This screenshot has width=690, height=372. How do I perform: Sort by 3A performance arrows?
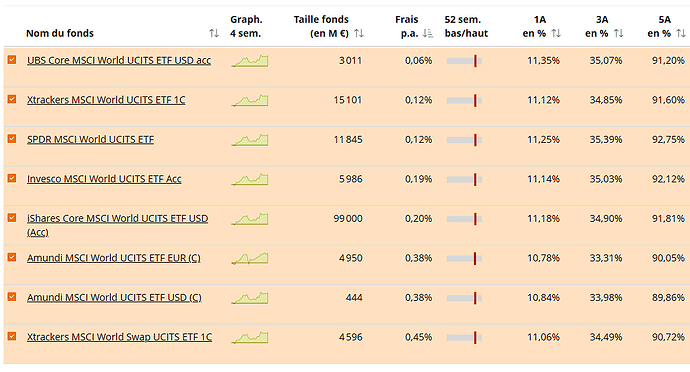pyautogui.click(x=619, y=33)
